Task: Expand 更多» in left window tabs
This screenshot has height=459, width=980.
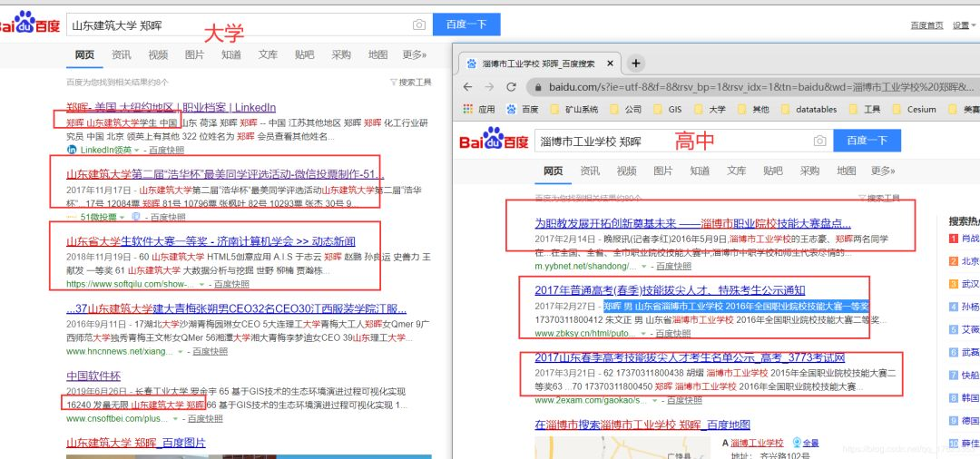Action: tap(415, 55)
